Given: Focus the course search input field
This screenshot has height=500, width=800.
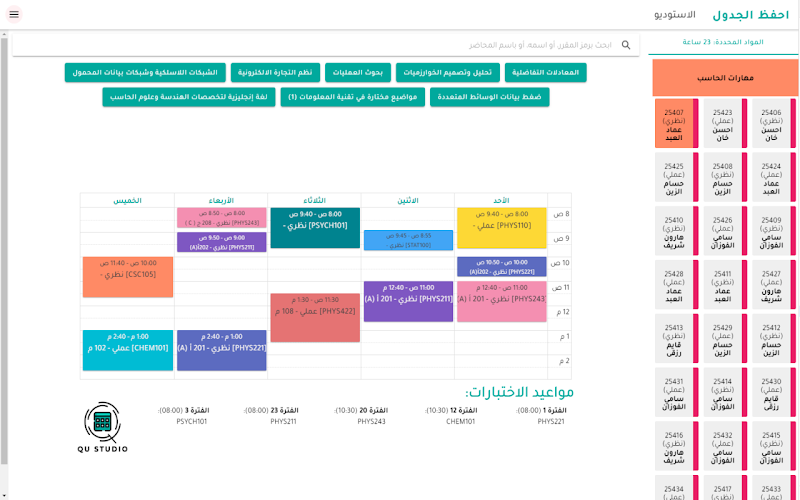Looking at the screenshot, I should (326, 45).
